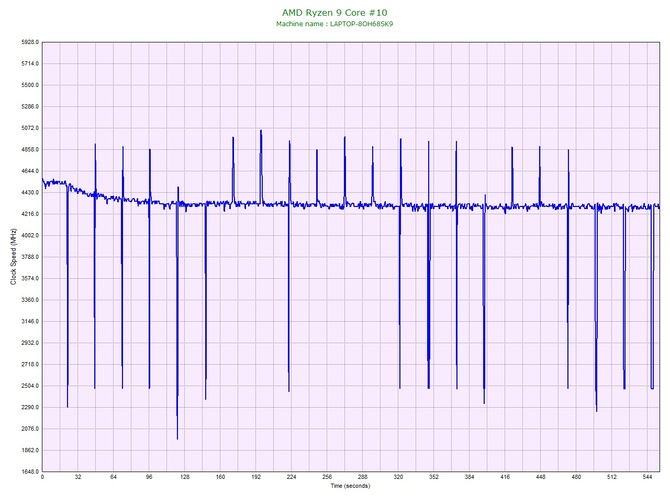Click the 448 tick on the time axis

click(x=540, y=478)
